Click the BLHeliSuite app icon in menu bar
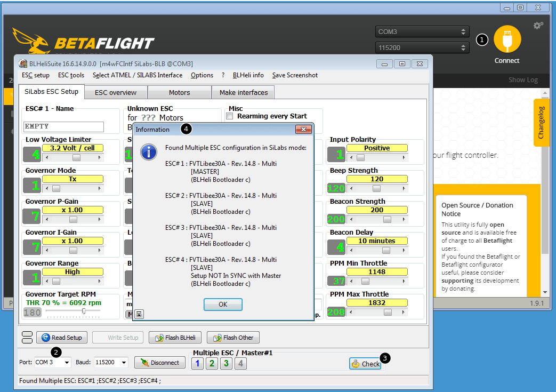556x392 pixels. pyautogui.click(x=23, y=63)
